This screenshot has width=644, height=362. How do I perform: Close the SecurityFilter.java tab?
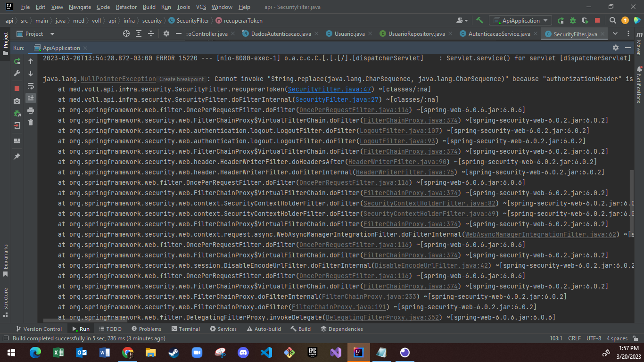[x=603, y=34]
